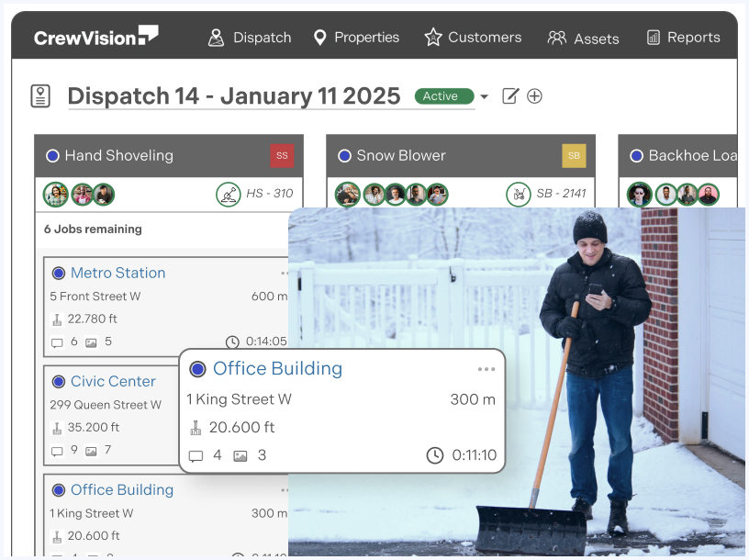Image resolution: width=749 pixels, height=560 pixels.
Task: Click the Customers star icon
Action: (432, 38)
